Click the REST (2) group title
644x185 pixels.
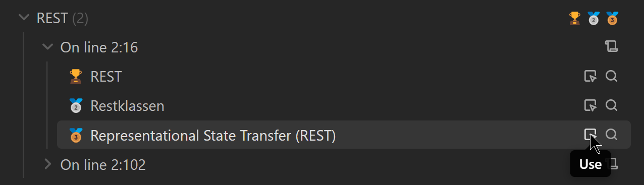click(x=63, y=19)
